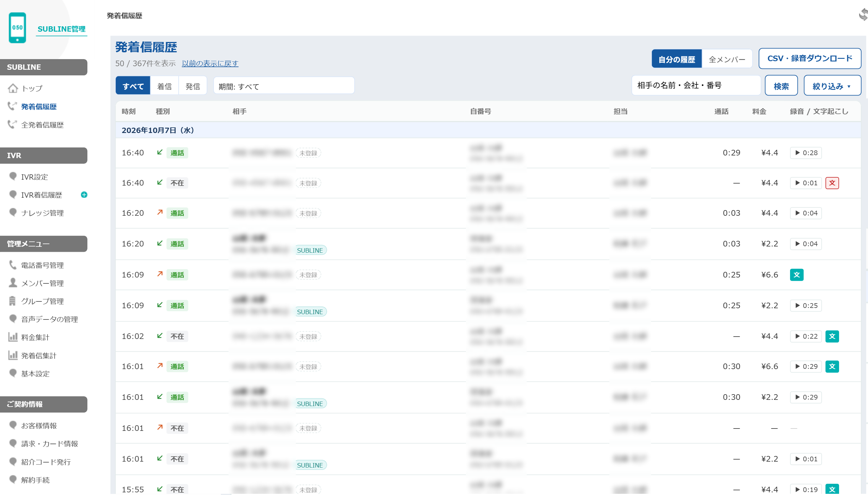Click the 未登録 tag on 16:20 outgoing call
The image size is (868, 495).
tap(308, 213)
